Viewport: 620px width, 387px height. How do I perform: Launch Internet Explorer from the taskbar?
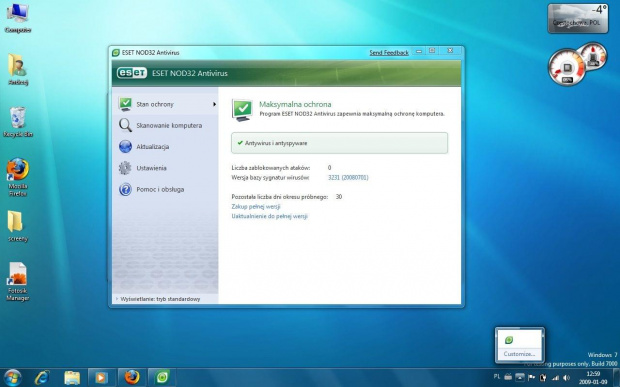tap(42, 378)
